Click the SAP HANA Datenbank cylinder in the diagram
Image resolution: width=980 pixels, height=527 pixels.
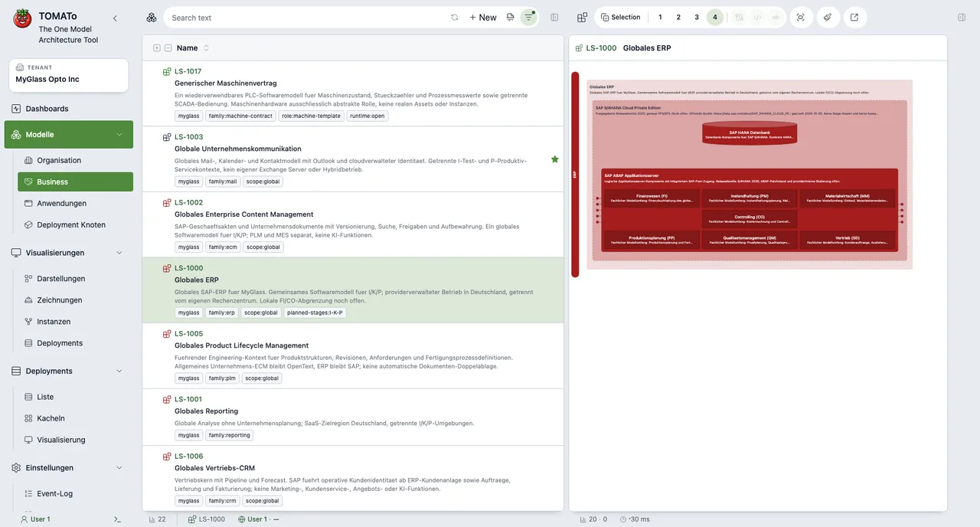[750, 135]
